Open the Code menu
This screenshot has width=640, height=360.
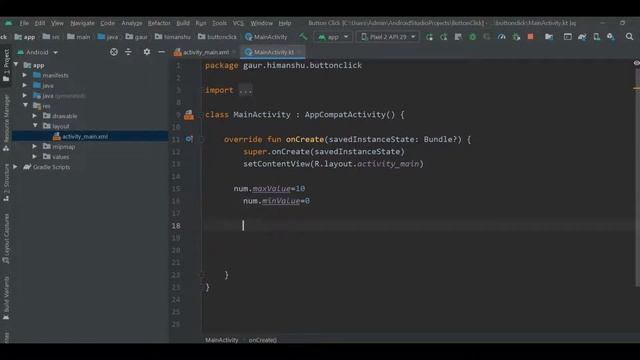coord(107,23)
